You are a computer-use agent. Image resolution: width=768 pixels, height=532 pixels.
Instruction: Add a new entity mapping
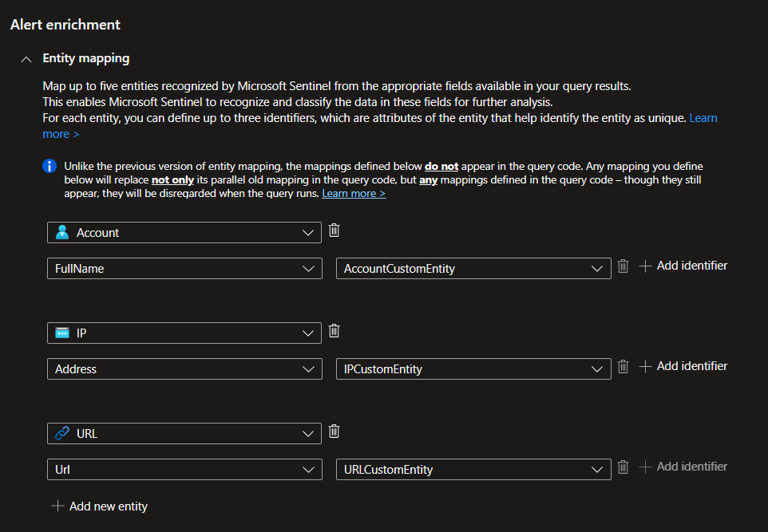pyautogui.click(x=100, y=506)
